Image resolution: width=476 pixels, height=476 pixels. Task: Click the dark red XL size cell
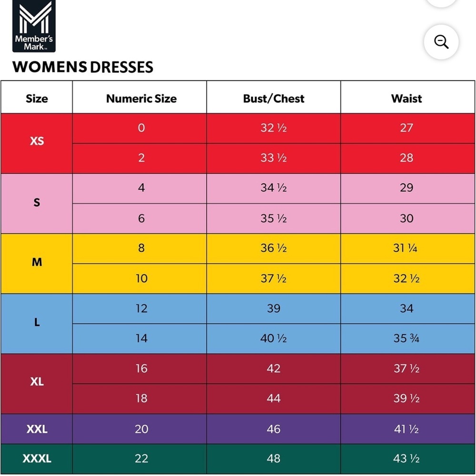(x=37, y=384)
